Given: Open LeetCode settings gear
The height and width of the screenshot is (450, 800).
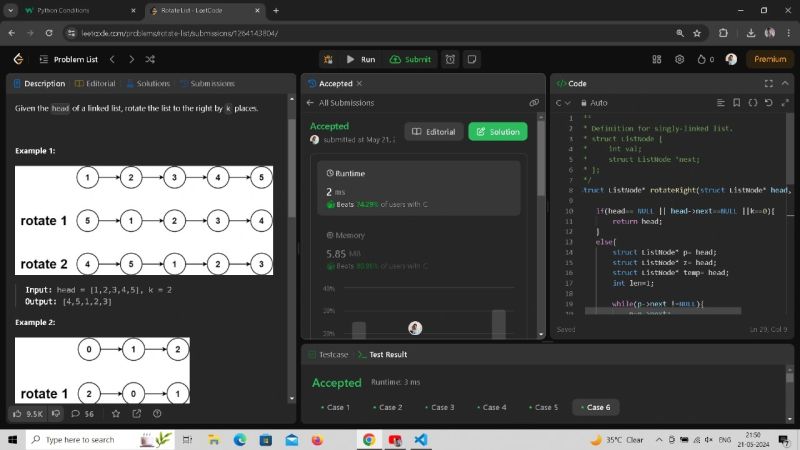Looking at the screenshot, I should click(x=680, y=59).
